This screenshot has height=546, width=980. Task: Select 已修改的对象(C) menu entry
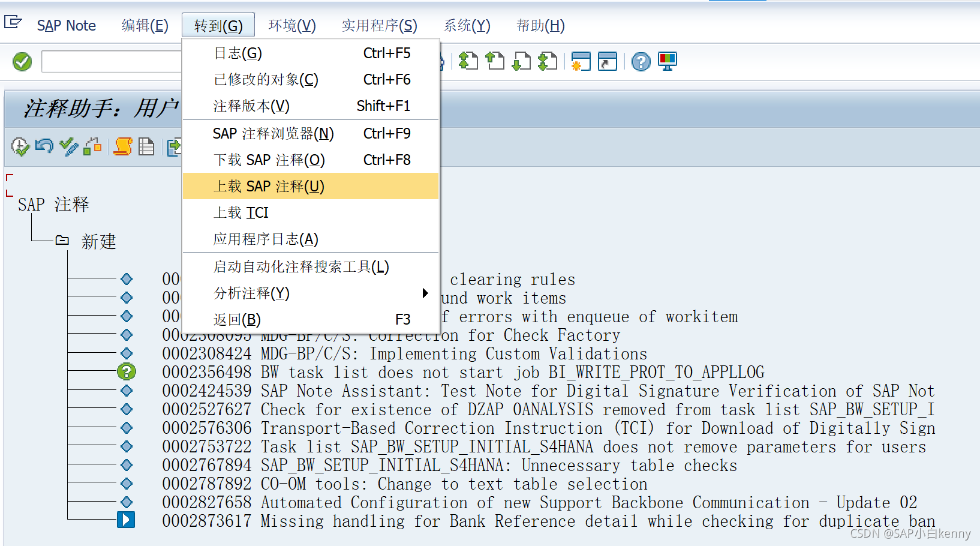[x=311, y=80]
